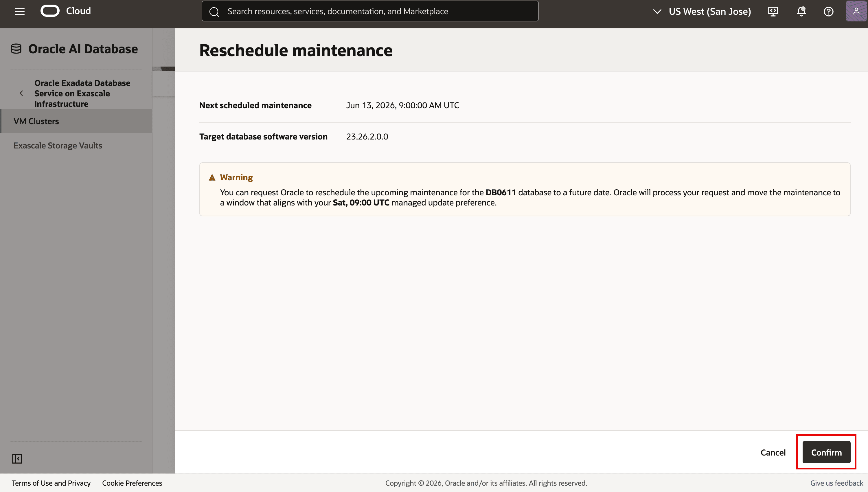Select the 'Jun 13, 2026, 9:00:00 AM UTC' value
This screenshot has height=492, width=868.
pos(402,105)
